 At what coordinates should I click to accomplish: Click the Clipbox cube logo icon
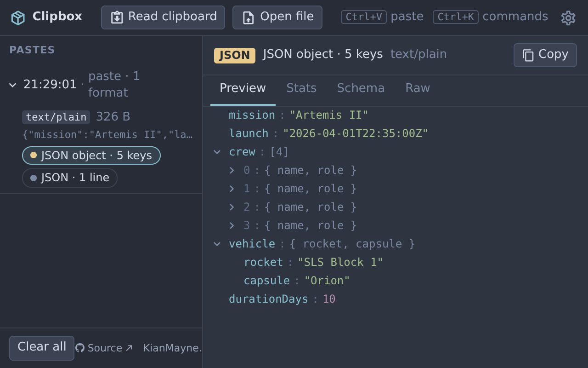(x=18, y=17)
